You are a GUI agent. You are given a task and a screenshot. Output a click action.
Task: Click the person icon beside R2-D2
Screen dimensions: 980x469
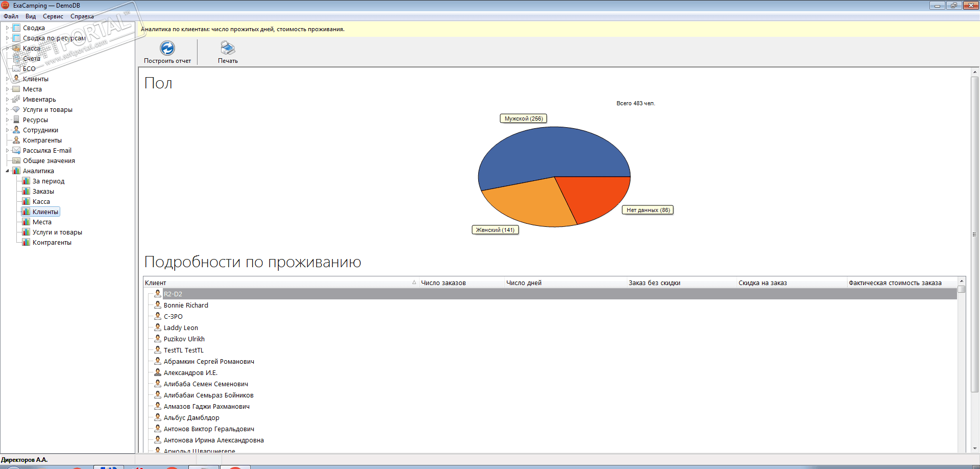coord(158,294)
